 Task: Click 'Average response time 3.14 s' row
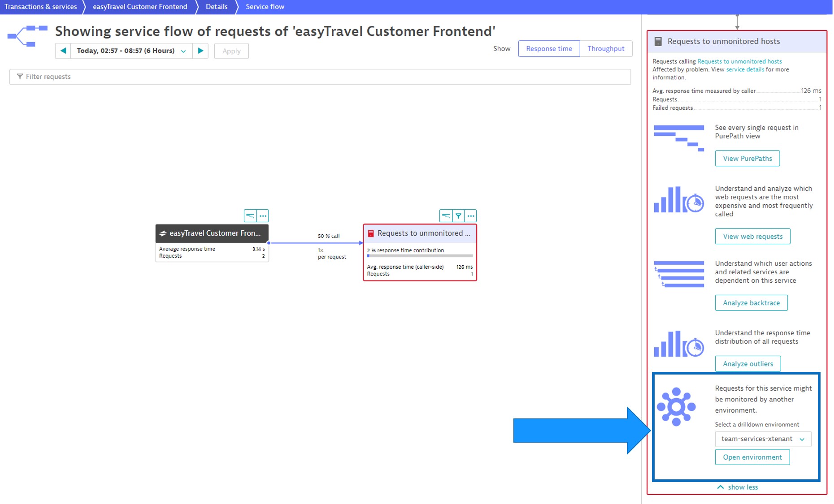click(212, 249)
